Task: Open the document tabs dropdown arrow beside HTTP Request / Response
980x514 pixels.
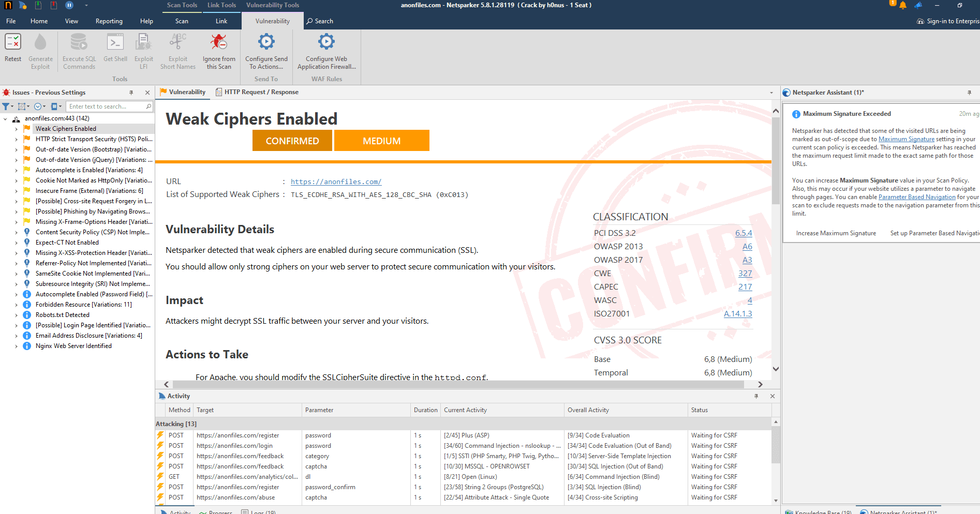Action: tap(771, 93)
